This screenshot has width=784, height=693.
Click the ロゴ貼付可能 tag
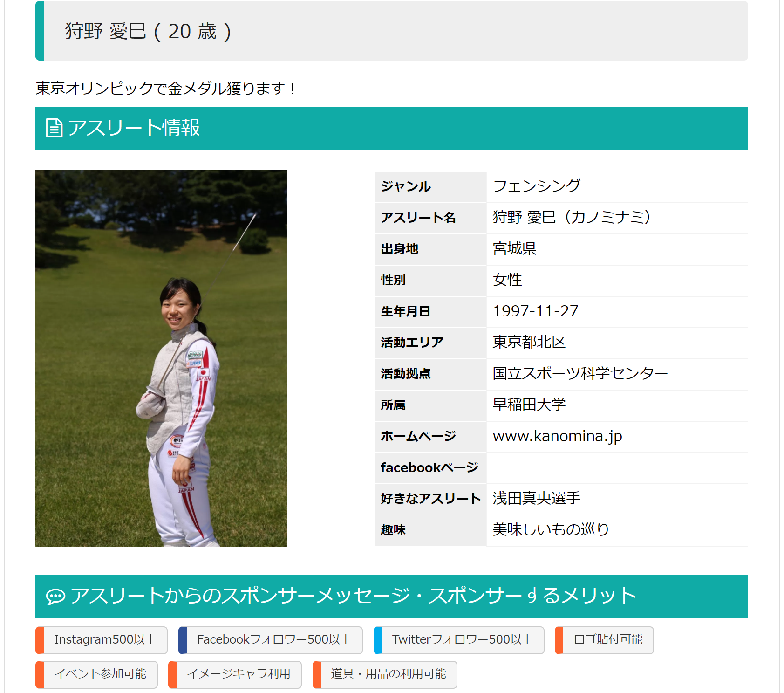click(x=604, y=640)
